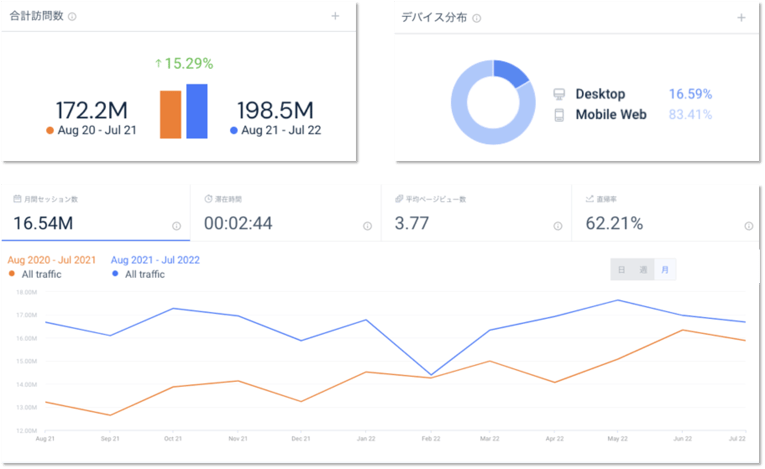The width and height of the screenshot is (765, 469).
Task: Open the 直帰率 metric tab
Action: 666,212
